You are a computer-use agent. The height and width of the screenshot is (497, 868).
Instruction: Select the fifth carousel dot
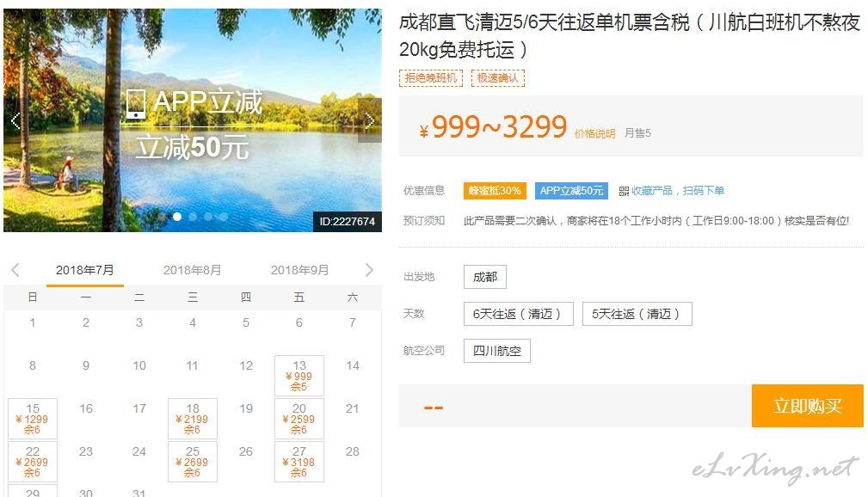click(x=224, y=217)
